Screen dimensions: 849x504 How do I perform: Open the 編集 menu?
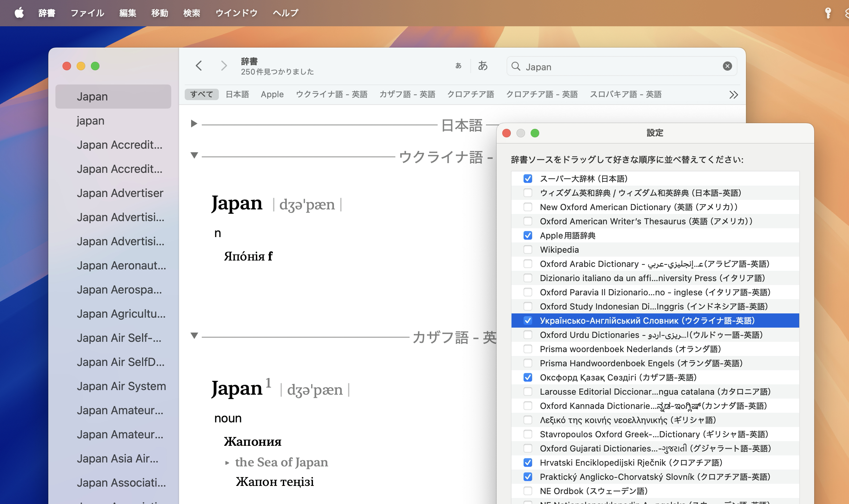tap(128, 13)
